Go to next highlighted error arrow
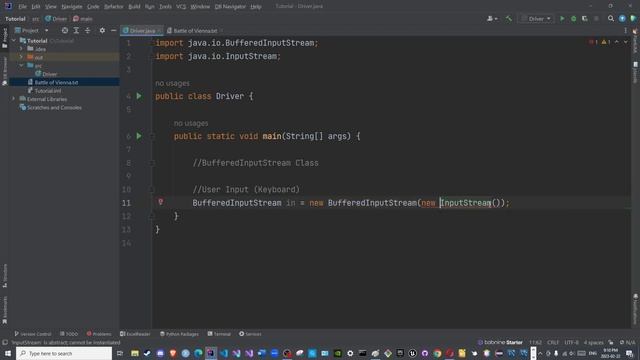This screenshot has height=360, width=640. coord(626,42)
